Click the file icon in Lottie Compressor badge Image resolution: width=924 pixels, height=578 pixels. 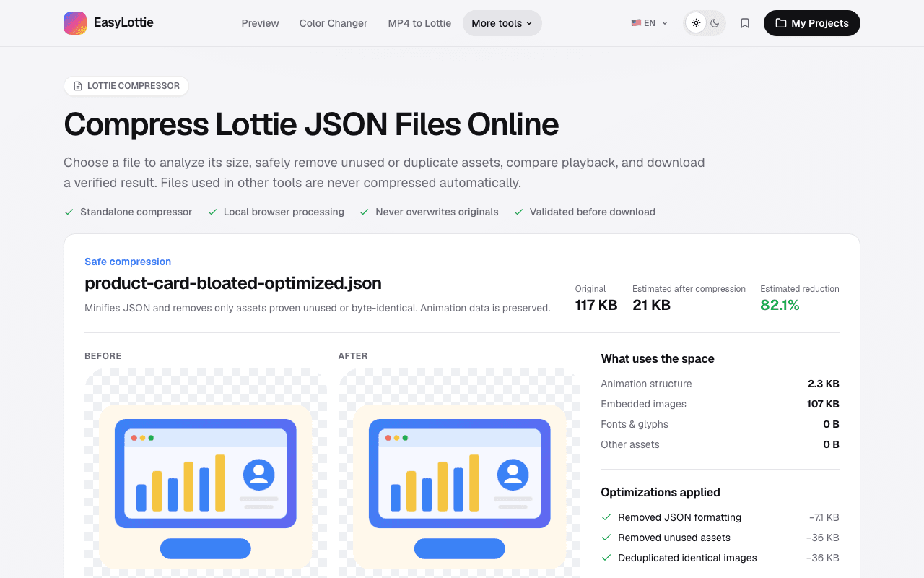point(78,86)
